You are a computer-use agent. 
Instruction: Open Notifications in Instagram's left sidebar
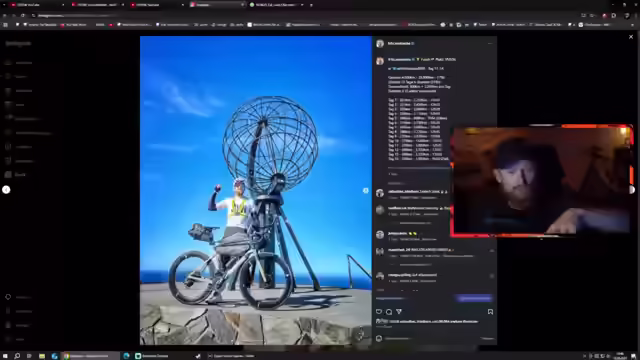[29, 133]
